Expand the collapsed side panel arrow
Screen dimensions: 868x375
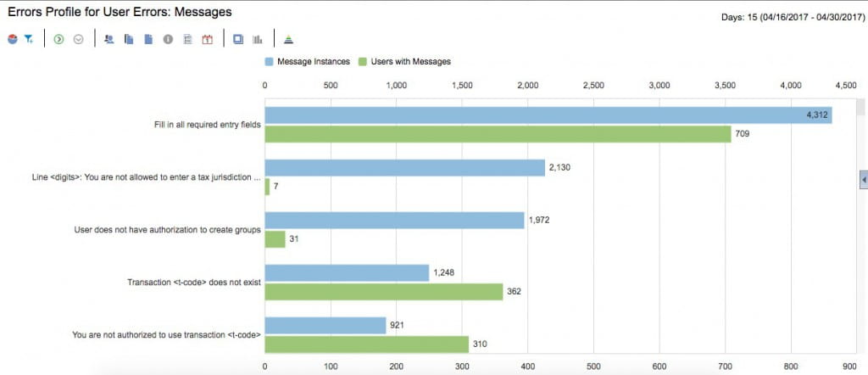[863, 179]
